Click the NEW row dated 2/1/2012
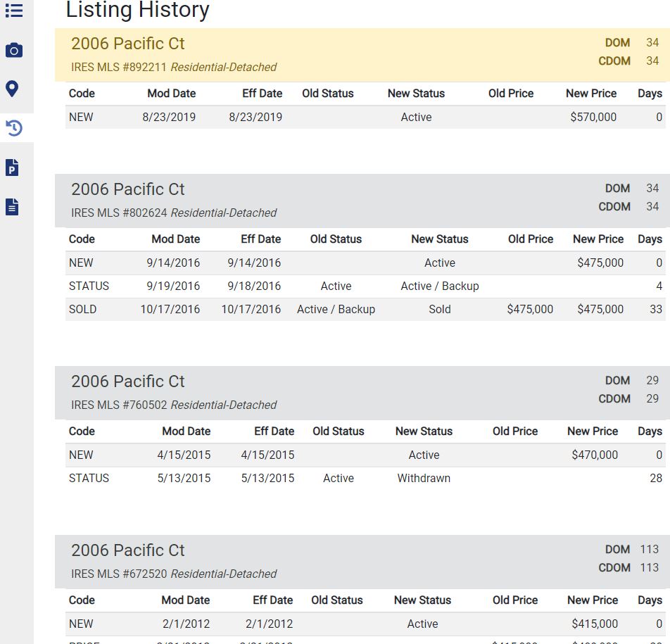This screenshot has width=670, height=644. [x=365, y=624]
